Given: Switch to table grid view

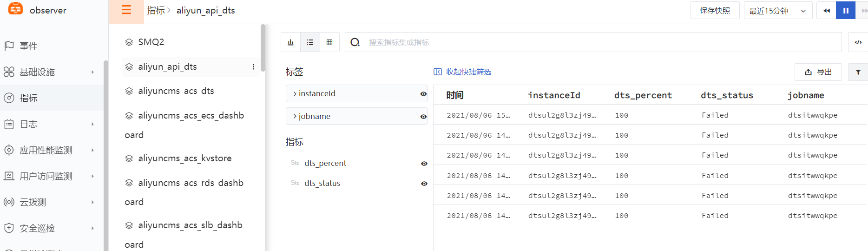Looking at the screenshot, I should [x=329, y=42].
